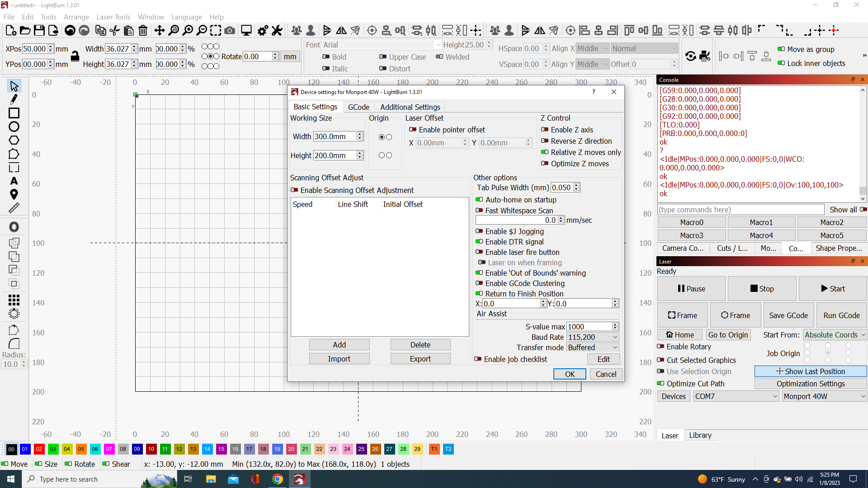Screen dimensions: 868x488
Task: Open the Transfer mode dropdown
Action: 593,347
